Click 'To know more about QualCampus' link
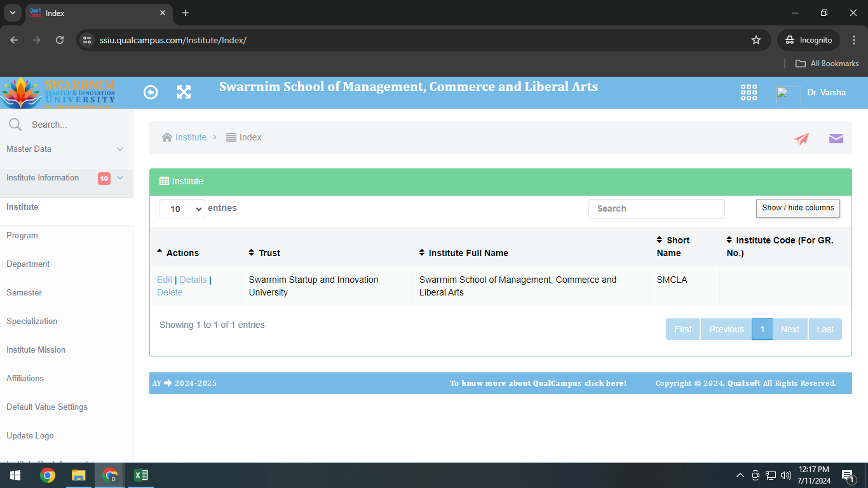Screen dimensions: 868x488 (538, 383)
